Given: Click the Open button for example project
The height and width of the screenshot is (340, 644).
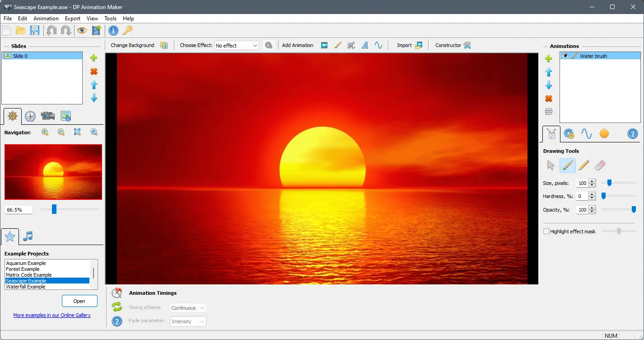Looking at the screenshot, I should (x=79, y=301).
